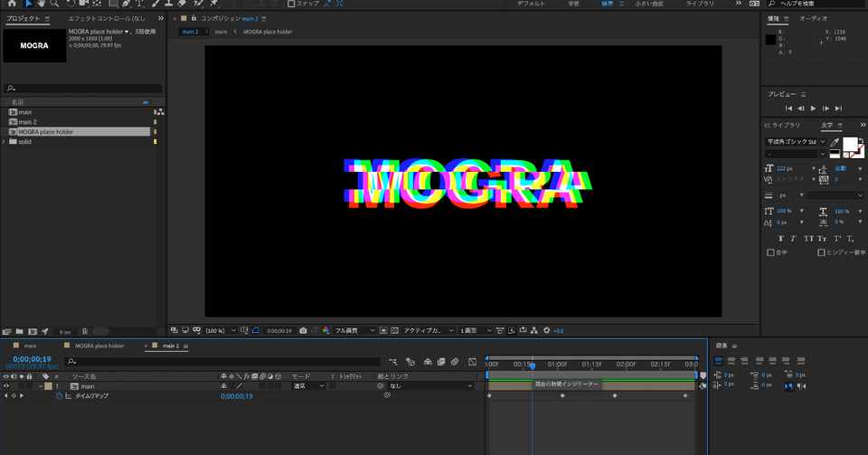Take a snapshot with the camera icon
The height and width of the screenshot is (455, 868).
(x=303, y=330)
